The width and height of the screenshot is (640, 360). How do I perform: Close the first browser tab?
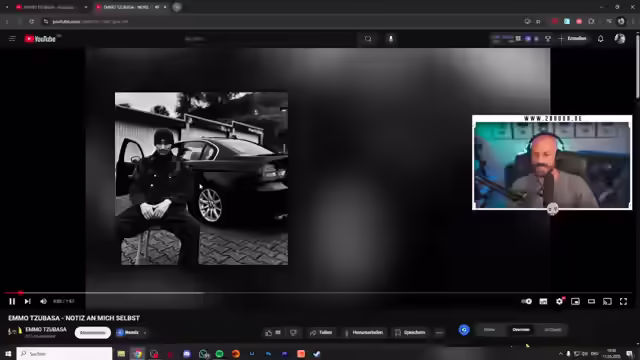click(86, 7)
